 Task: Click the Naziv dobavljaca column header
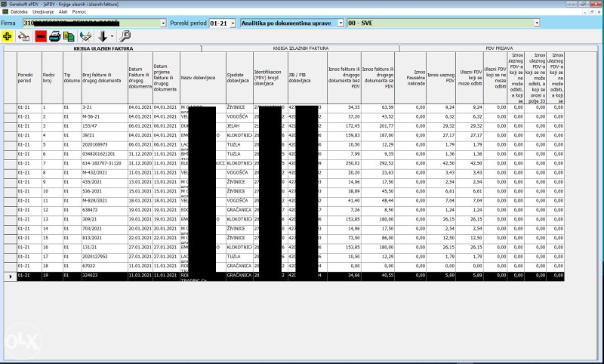pos(199,78)
